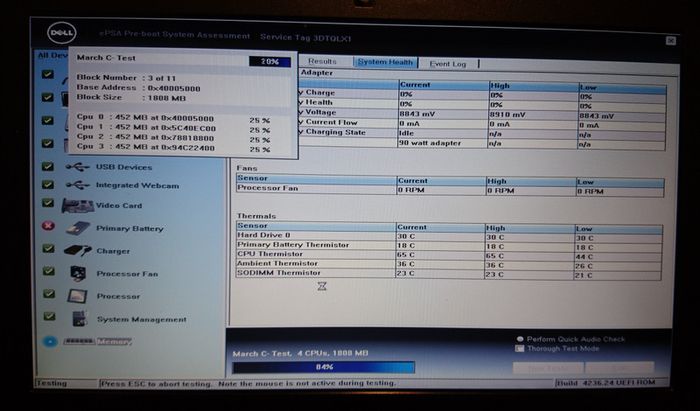Select the Video Card icon
This screenshot has height=411, width=700.
click(x=78, y=205)
